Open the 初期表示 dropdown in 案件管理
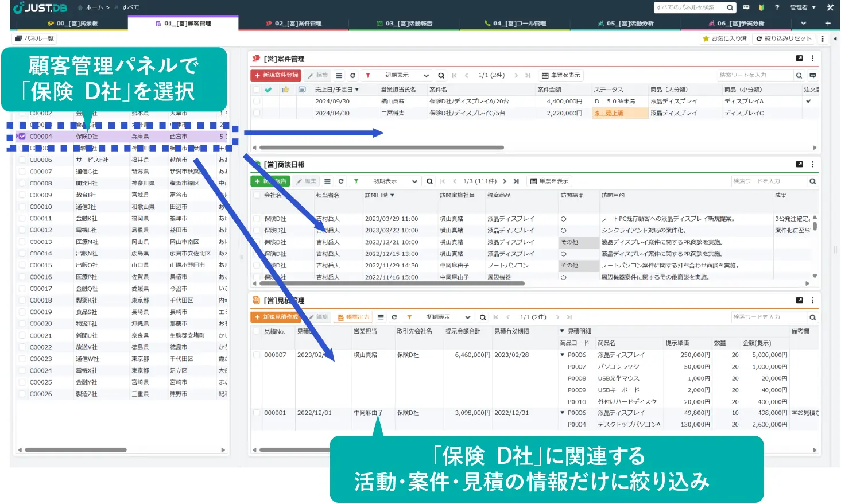This screenshot has height=504, width=841. (x=406, y=76)
